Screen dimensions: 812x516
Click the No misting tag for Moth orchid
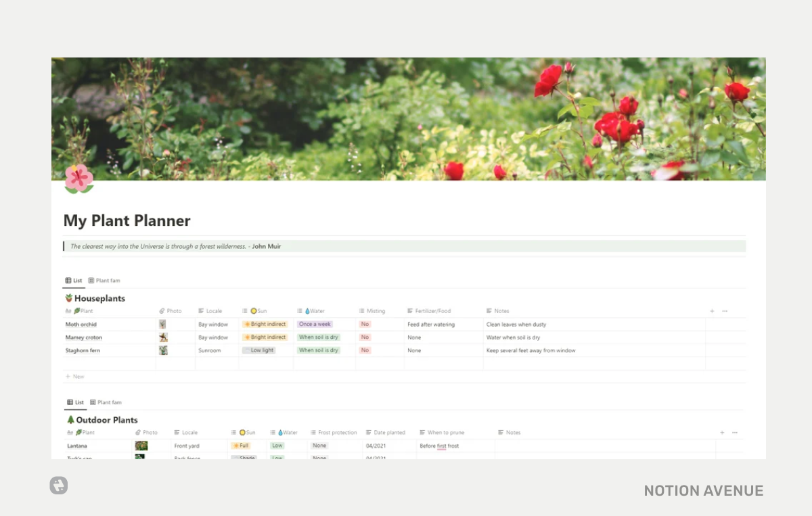coord(365,324)
